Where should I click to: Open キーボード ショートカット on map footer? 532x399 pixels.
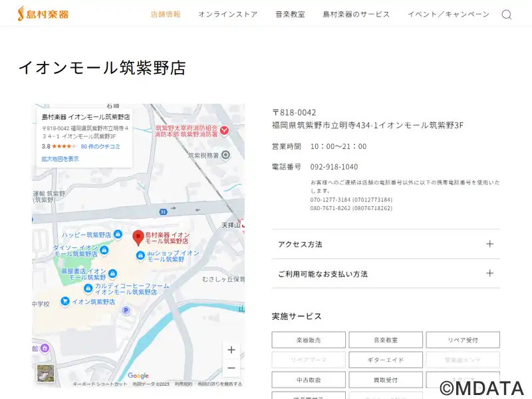[x=100, y=384]
